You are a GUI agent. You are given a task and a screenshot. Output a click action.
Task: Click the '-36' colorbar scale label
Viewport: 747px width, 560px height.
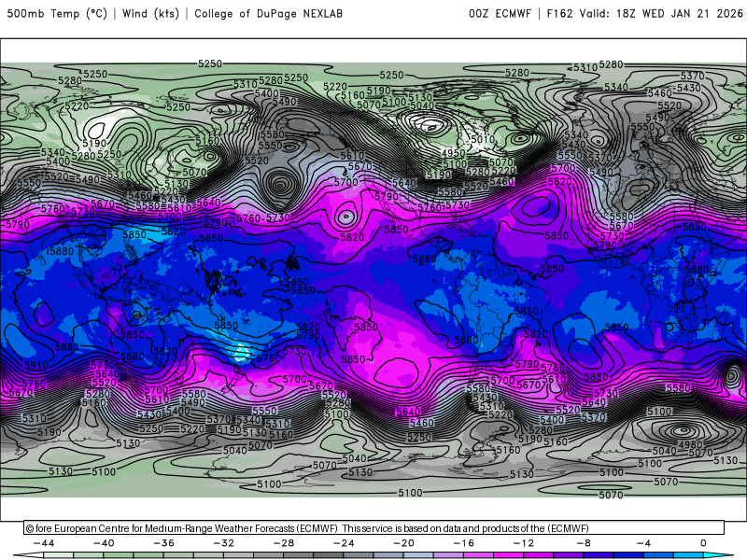point(164,543)
